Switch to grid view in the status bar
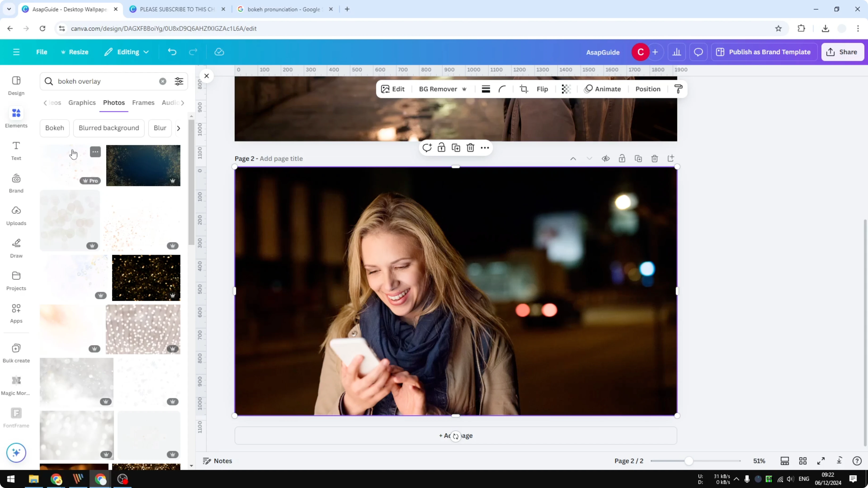The width and height of the screenshot is (868, 488). click(803, 461)
